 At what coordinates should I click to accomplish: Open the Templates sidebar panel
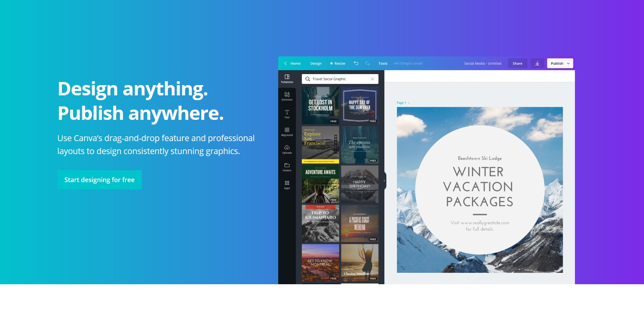click(287, 79)
